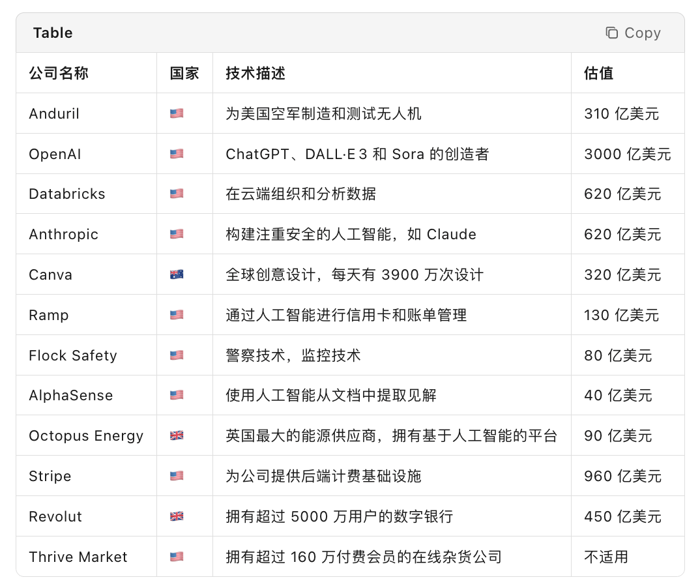The height and width of the screenshot is (588, 700).
Task: Click the US flag in the Anduril row
Action: pyautogui.click(x=177, y=113)
